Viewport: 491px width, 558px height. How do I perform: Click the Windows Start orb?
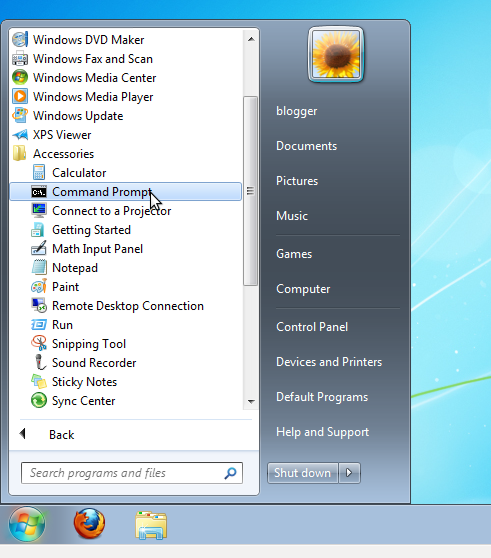[27, 524]
